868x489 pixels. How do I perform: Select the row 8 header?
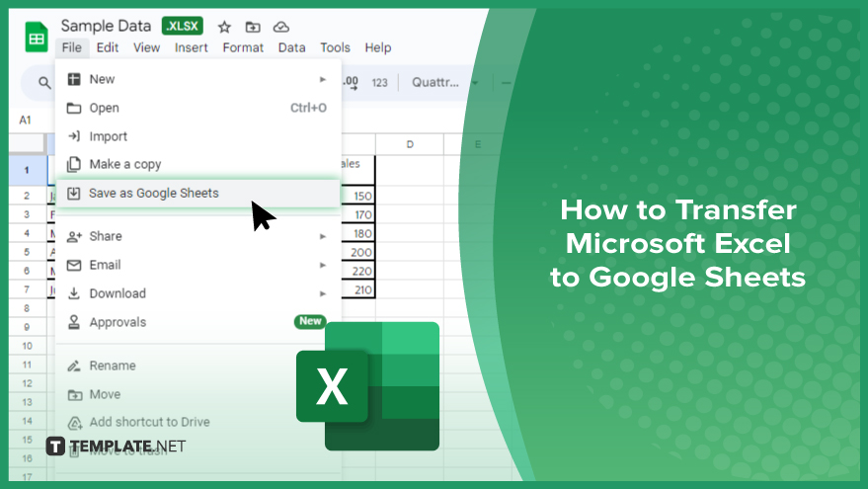point(27,308)
